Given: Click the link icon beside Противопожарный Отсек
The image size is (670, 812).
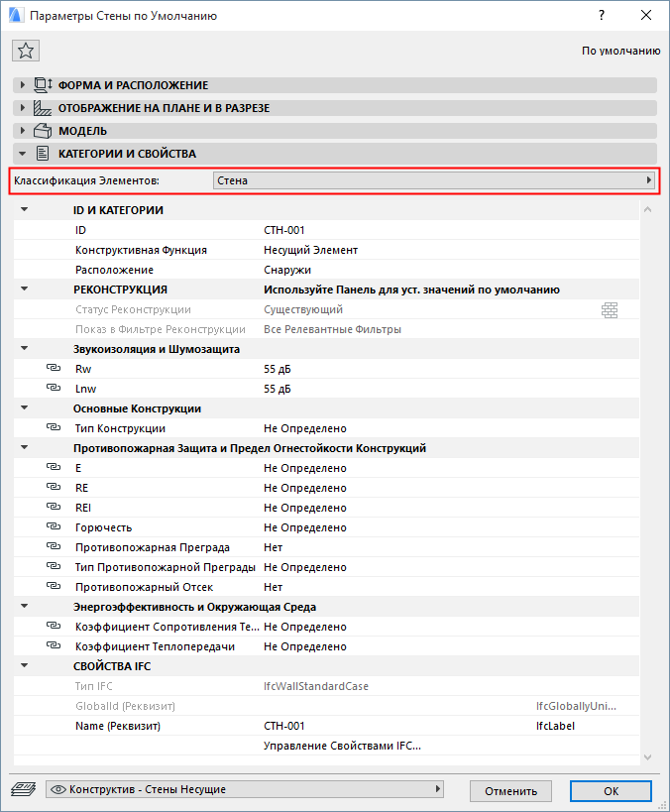Looking at the screenshot, I should 53,587.
